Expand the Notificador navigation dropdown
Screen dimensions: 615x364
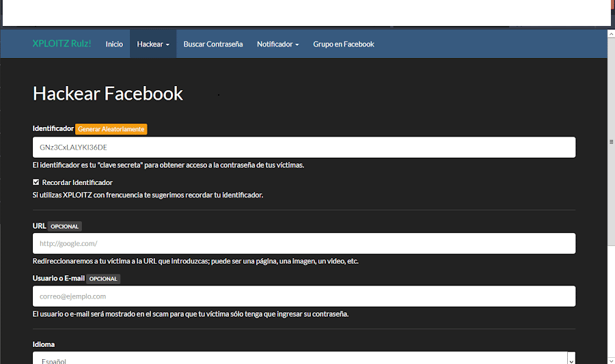(277, 44)
